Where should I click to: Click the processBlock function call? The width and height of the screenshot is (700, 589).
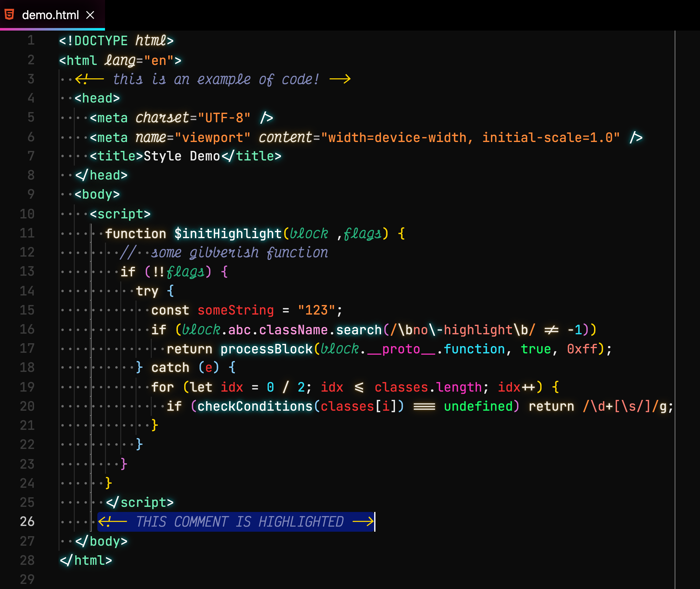point(266,349)
